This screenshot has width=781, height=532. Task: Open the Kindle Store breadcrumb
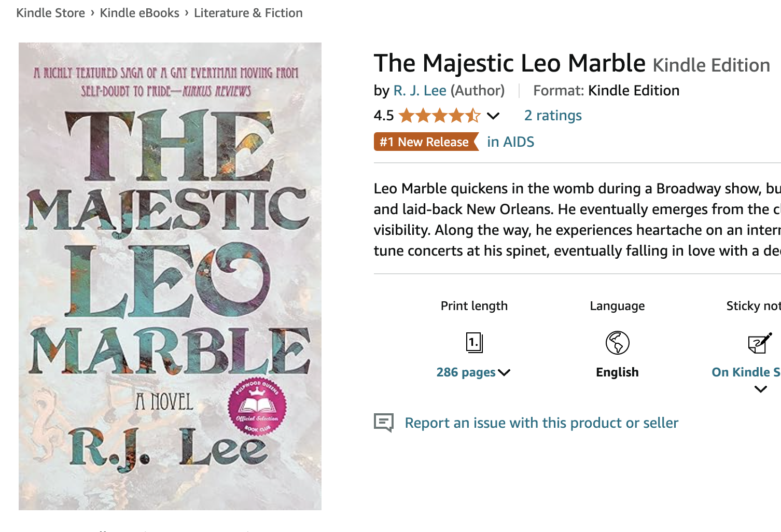pos(50,13)
